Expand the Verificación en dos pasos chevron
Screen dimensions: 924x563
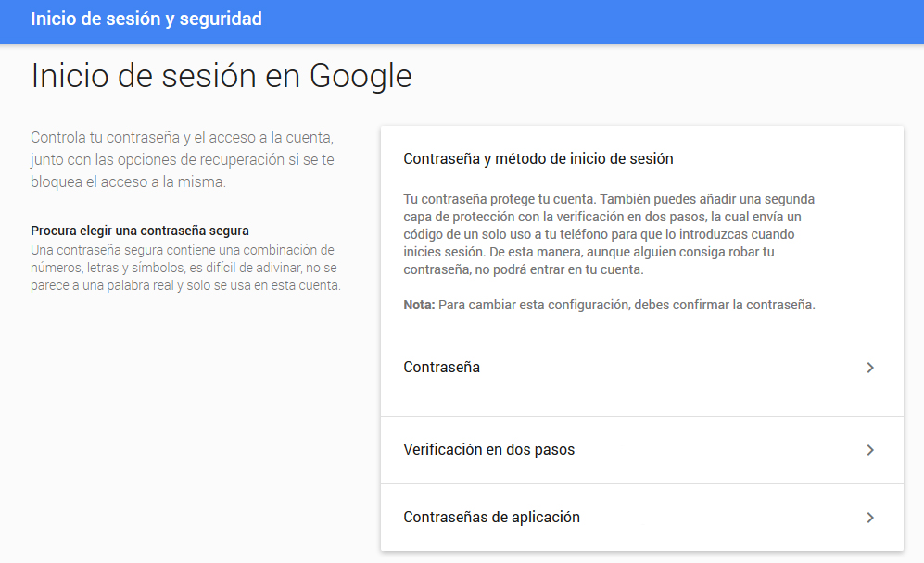[x=869, y=449]
